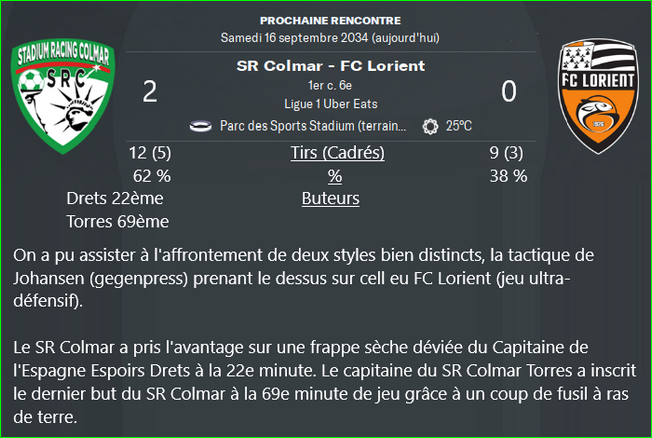Click the FC Lorient club crest

pos(598,96)
